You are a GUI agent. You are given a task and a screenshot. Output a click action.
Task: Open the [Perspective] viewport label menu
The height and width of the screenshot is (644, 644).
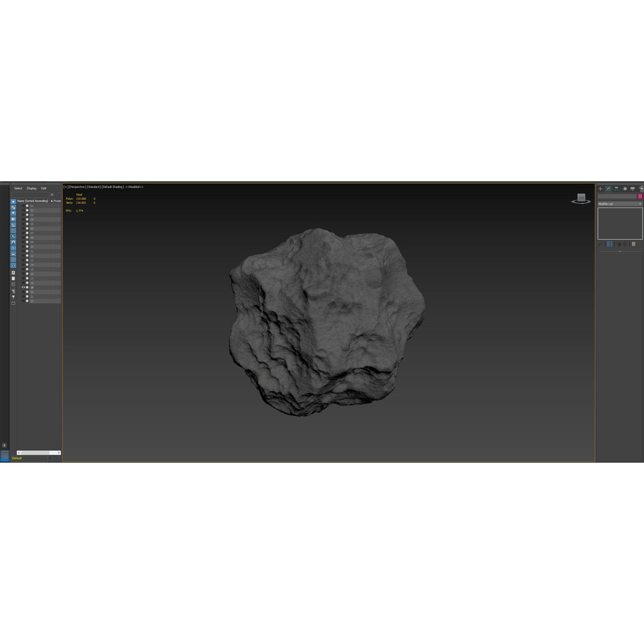pos(77,187)
